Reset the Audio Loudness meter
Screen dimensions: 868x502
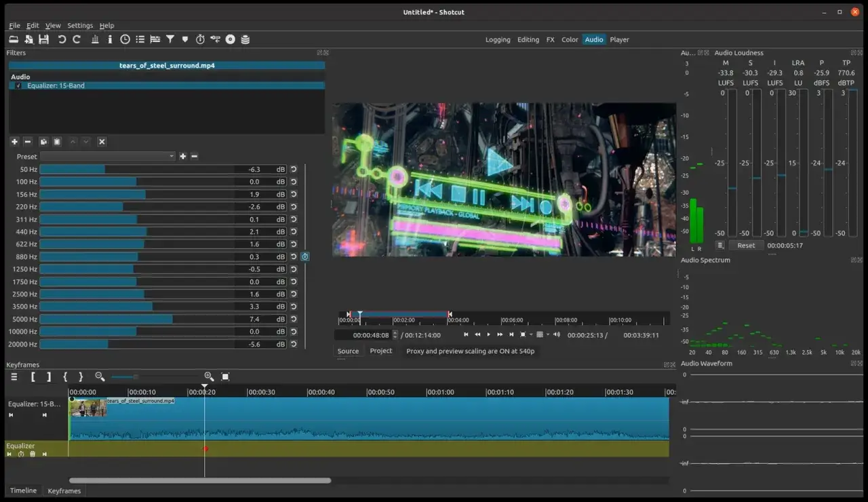point(746,245)
